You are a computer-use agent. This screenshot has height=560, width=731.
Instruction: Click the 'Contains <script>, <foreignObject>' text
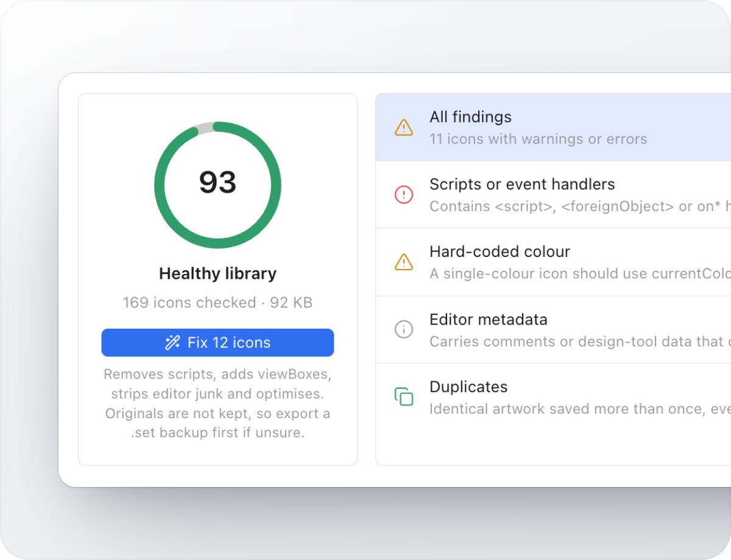[580, 206]
